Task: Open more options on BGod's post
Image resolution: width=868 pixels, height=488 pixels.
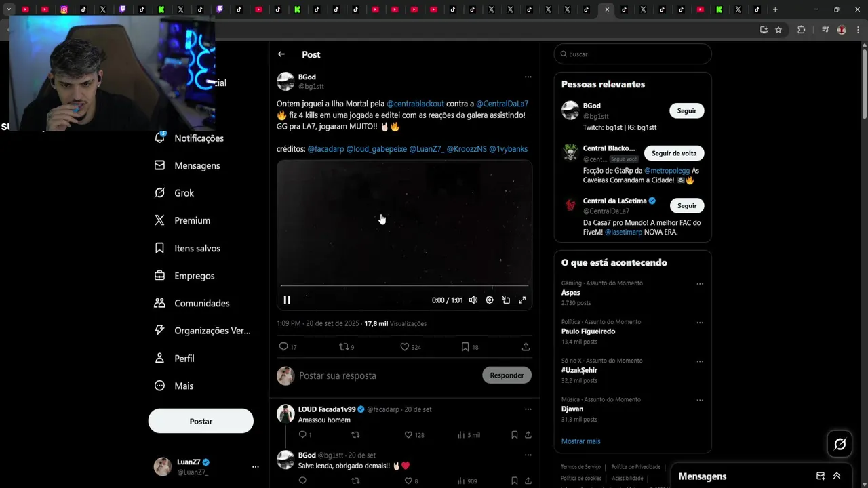Action: (x=528, y=77)
